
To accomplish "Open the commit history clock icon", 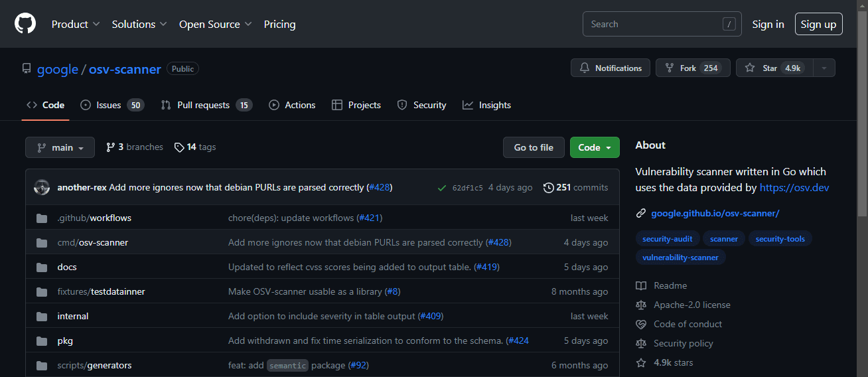I will click(x=548, y=188).
